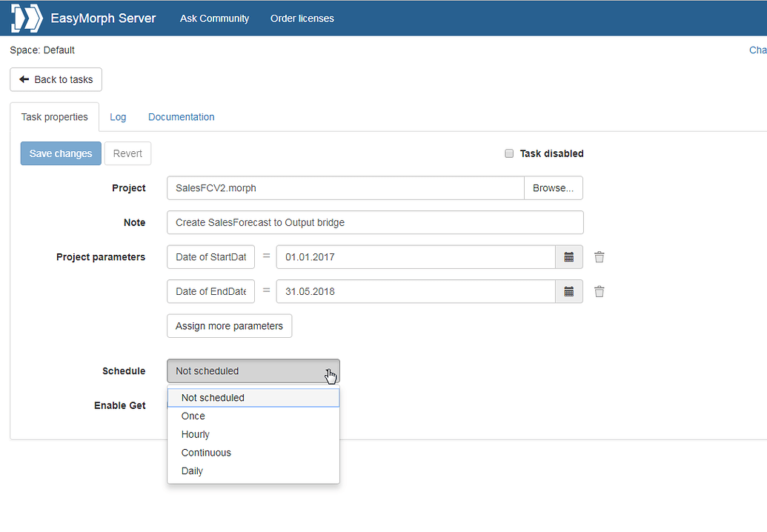Browse for a different project file
767x532 pixels.
point(553,187)
